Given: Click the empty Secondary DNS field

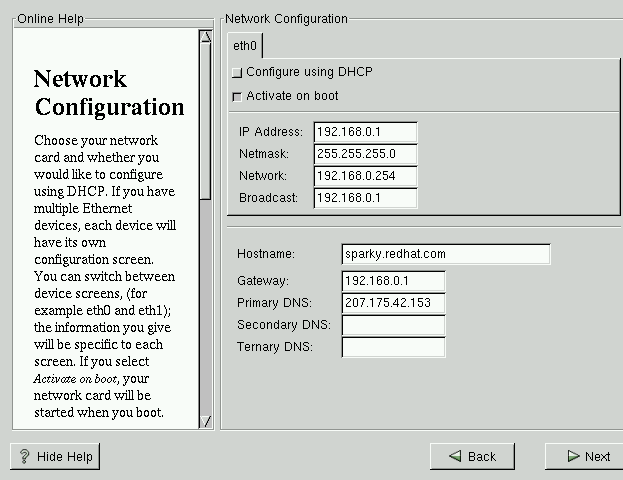Looking at the screenshot, I should pos(392,325).
